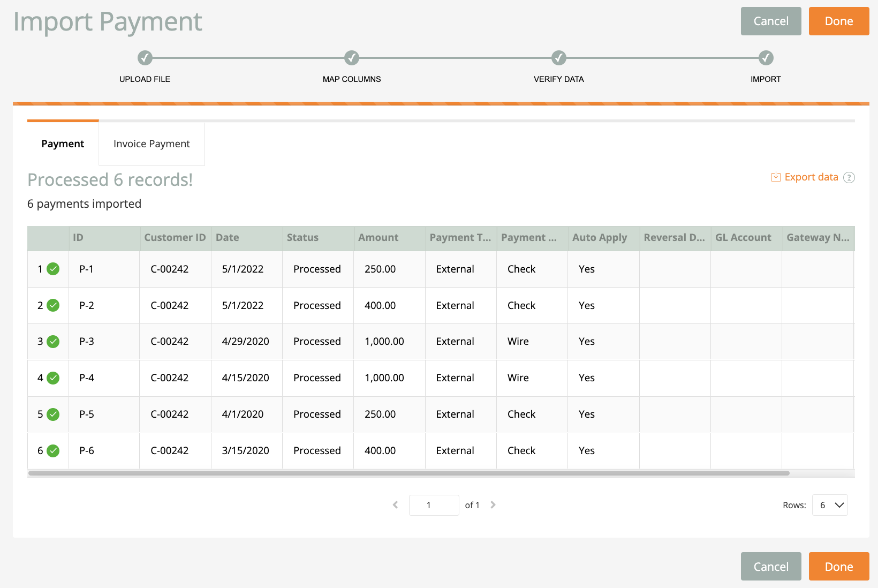Click the Status column header
Image resolution: width=878 pixels, height=588 pixels.
318,238
